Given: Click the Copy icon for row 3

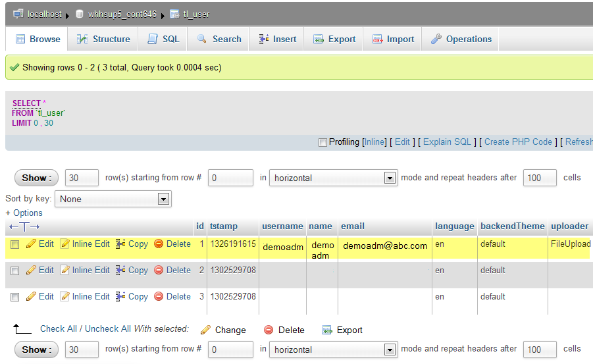Looking at the screenshot, I should pos(120,297).
